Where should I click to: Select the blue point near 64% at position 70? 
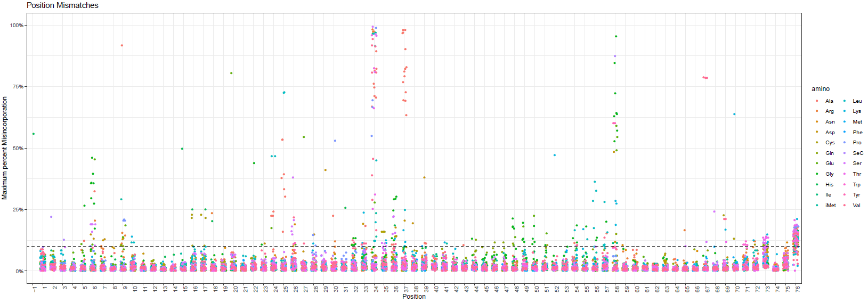point(734,114)
